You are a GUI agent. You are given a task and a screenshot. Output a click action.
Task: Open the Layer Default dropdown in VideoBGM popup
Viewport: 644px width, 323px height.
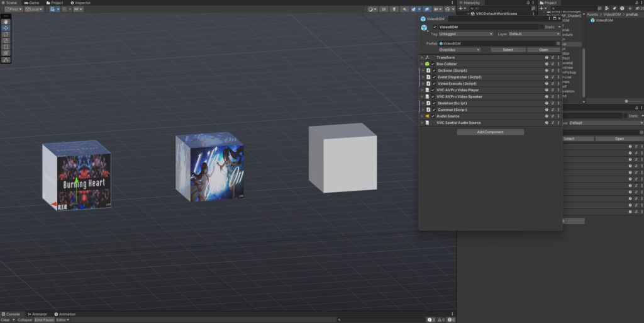pyautogui.click(x=535, y=34)
